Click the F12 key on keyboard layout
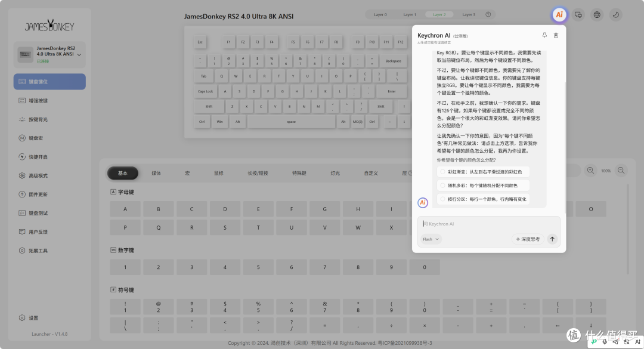The width and height of the screenshot is (644, 349). tap(401, 42)
